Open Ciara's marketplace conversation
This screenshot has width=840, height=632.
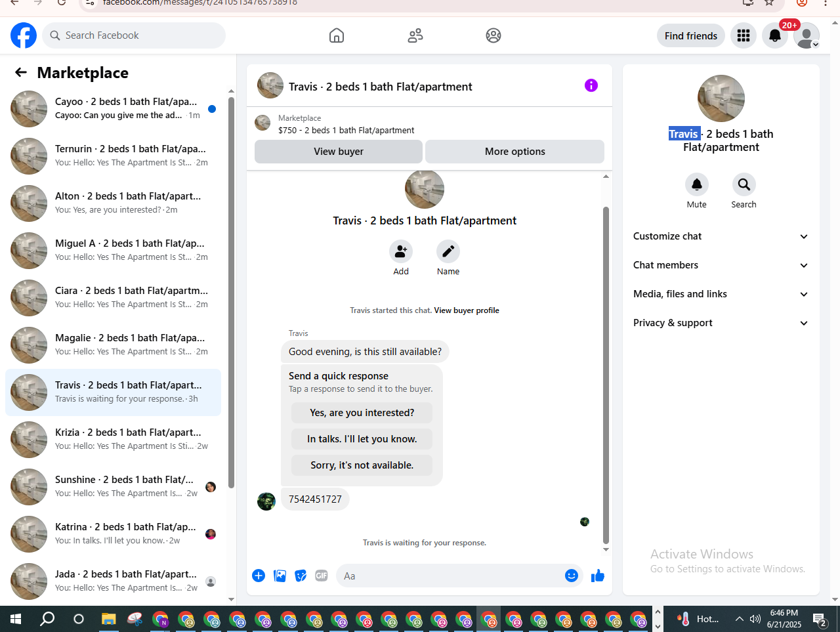[113, 298]
